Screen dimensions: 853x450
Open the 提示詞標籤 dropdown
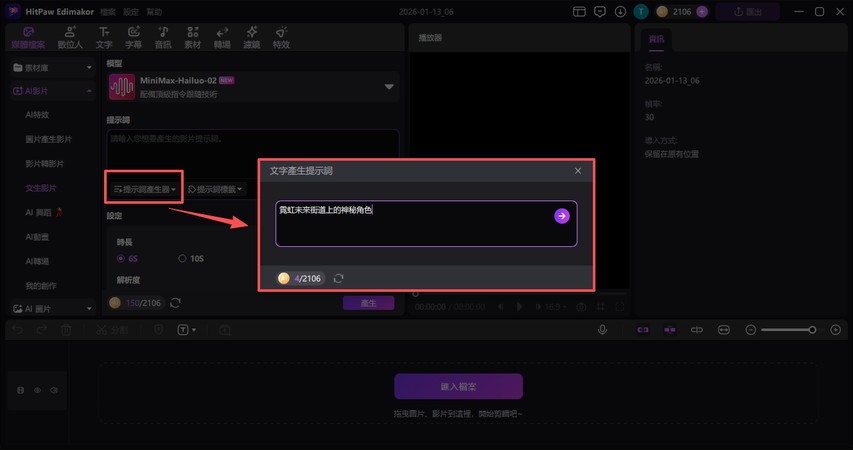tap(215, 189)
